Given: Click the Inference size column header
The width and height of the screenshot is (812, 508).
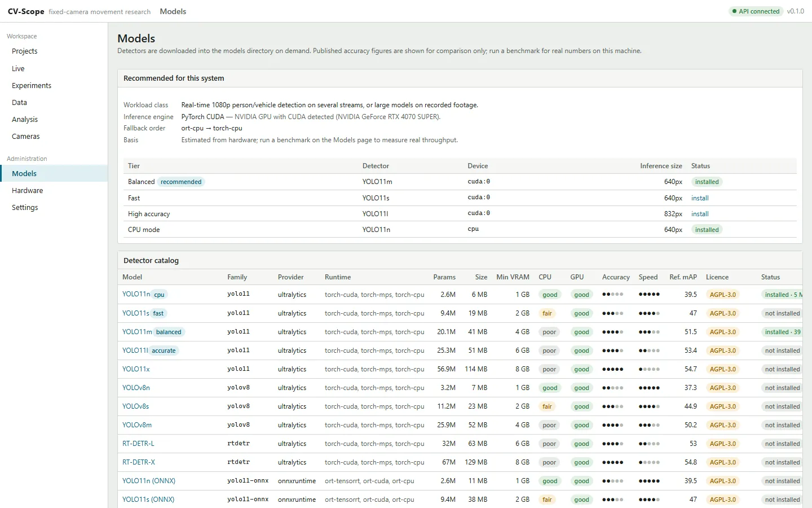Looking at the screenshot, I should coord(661,166).
